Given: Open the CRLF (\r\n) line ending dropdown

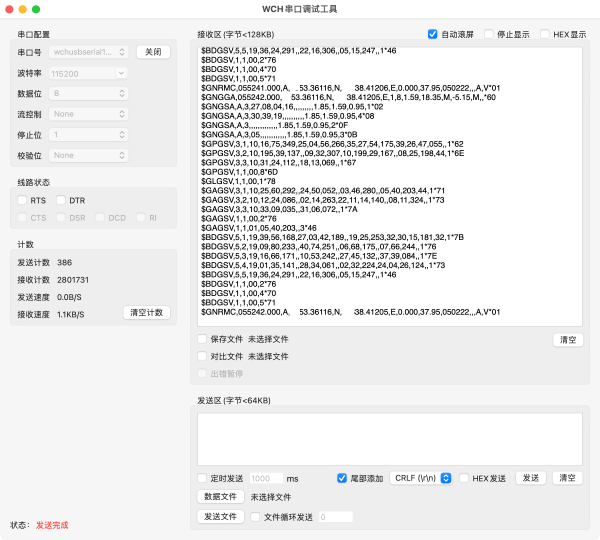Looking at the screenshot, I should point(421,478).
